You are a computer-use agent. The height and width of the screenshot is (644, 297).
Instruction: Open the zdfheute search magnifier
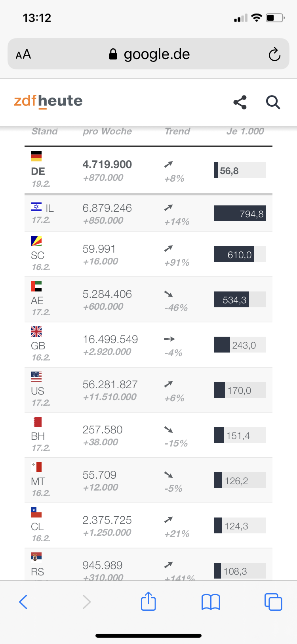[x=273, y=102]
